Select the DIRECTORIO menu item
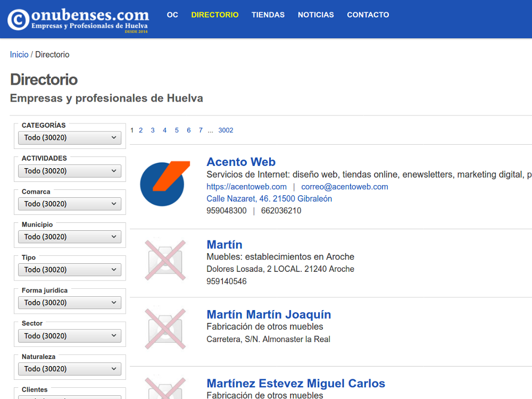 click(x=215, y=15)
